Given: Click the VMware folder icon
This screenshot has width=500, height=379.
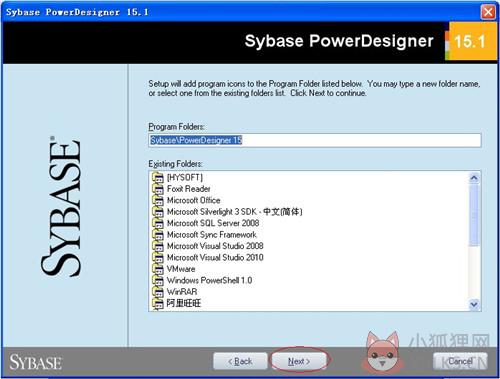Looking at the screenshot, I should pos(158,269).
